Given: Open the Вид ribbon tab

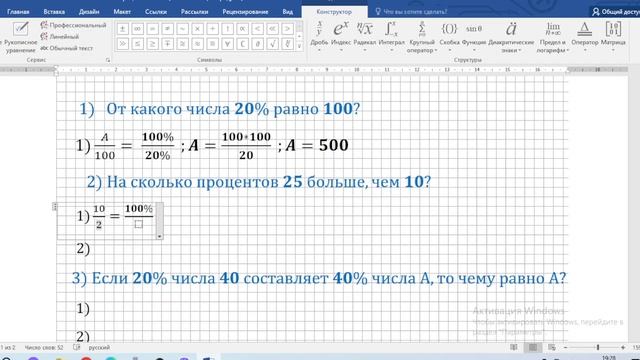Looking at the screenshot, I should pos(287,12).
